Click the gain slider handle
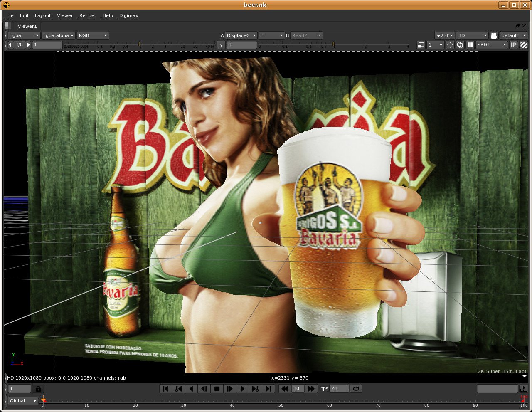 [x=139, y=44]
